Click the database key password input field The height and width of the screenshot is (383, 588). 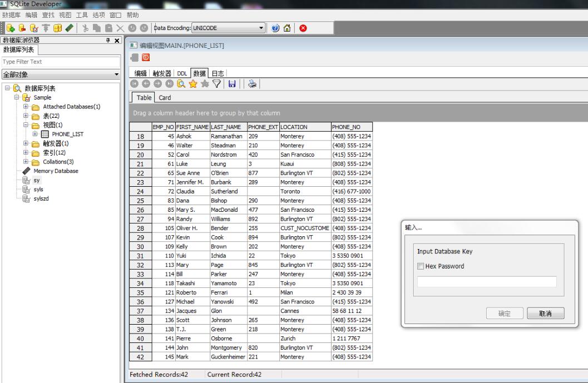[x=487, y=282]
